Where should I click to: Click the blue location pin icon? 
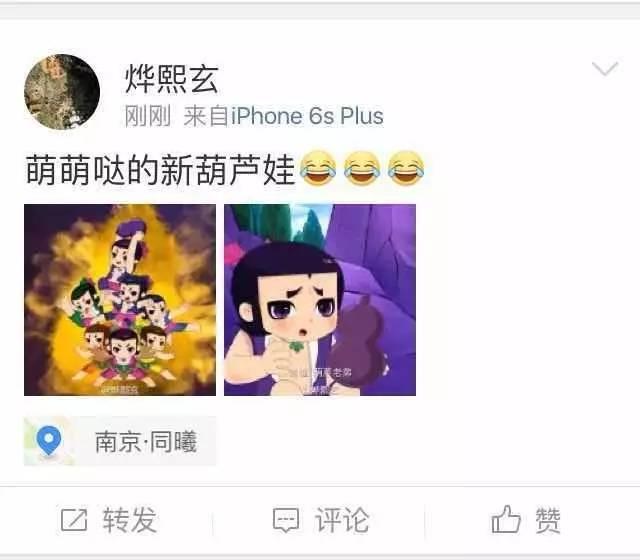49,440
